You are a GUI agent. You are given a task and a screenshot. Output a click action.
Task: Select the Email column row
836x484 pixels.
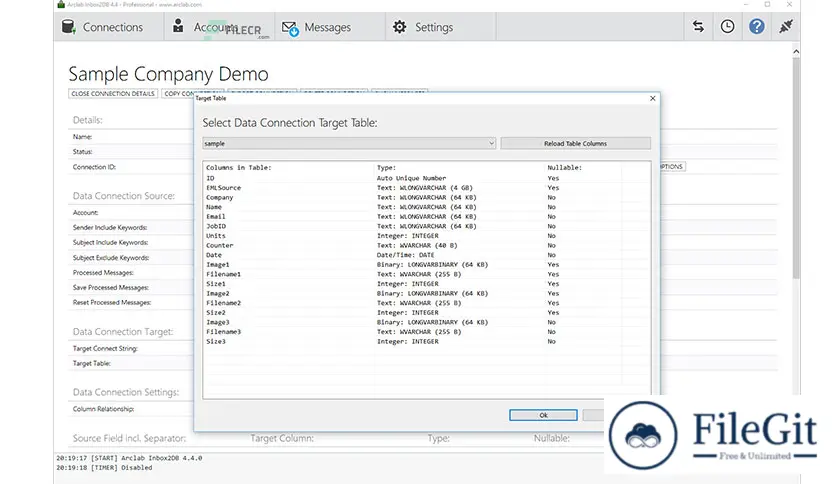click(427, 216)
